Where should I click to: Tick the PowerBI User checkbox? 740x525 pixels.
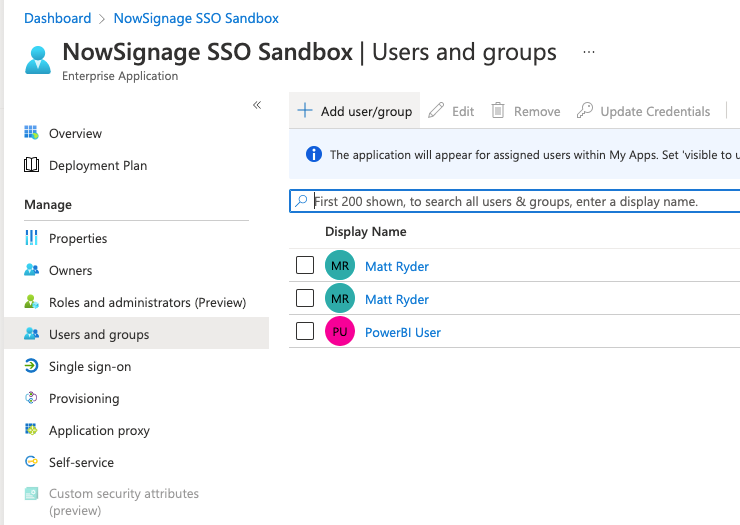tap(305, 331)
